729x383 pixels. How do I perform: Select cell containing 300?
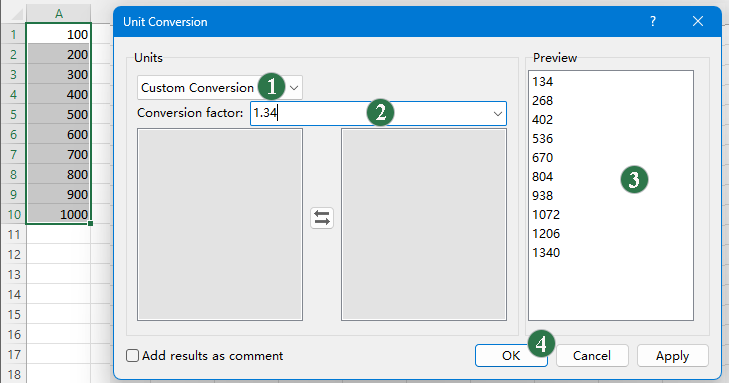[x=59, y=74]
